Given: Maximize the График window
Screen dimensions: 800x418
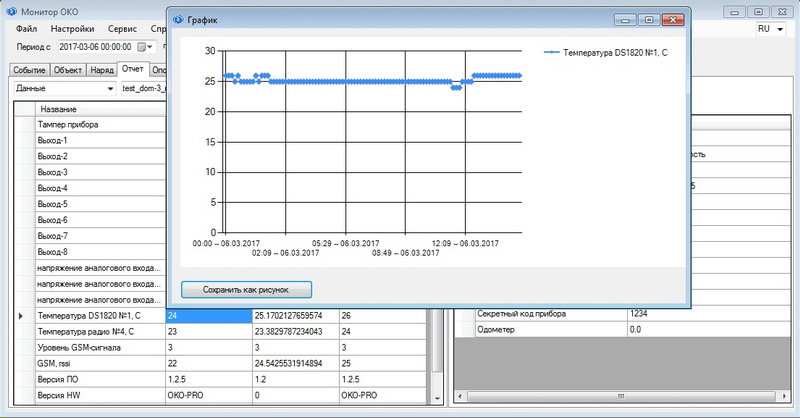Looking at the screenshot, I should (x=649, y=20).
